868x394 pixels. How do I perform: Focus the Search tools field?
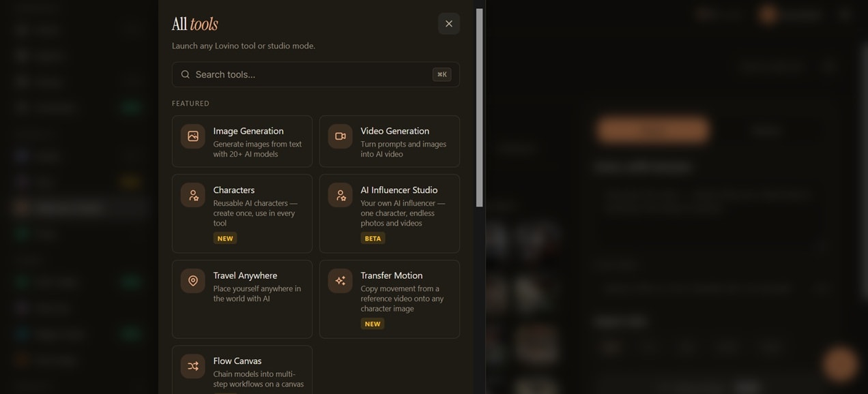(315, 74)
